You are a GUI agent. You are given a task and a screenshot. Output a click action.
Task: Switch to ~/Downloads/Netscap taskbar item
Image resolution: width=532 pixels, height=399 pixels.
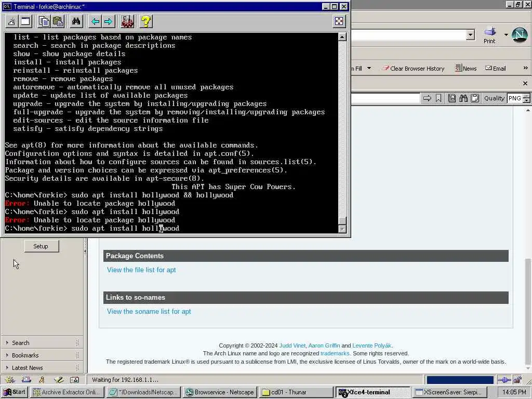[x=143, y=392]
